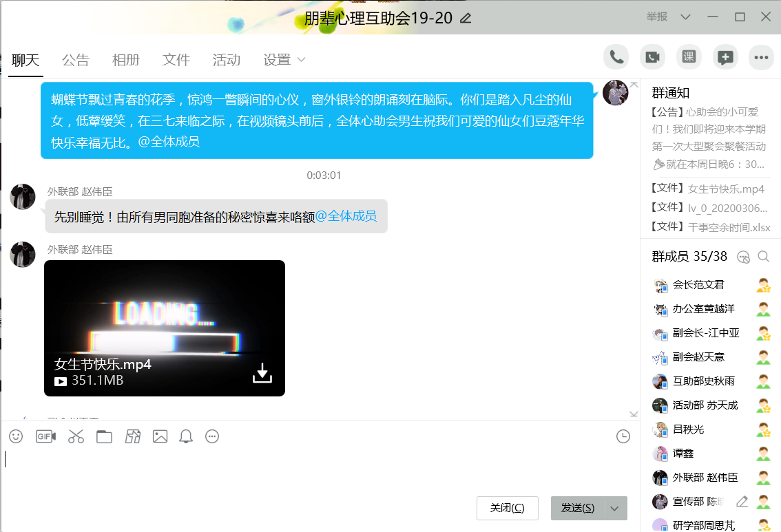781x532 pixels.
Task: Open the send options dropdown arrow
Action: tap(615, 509)
